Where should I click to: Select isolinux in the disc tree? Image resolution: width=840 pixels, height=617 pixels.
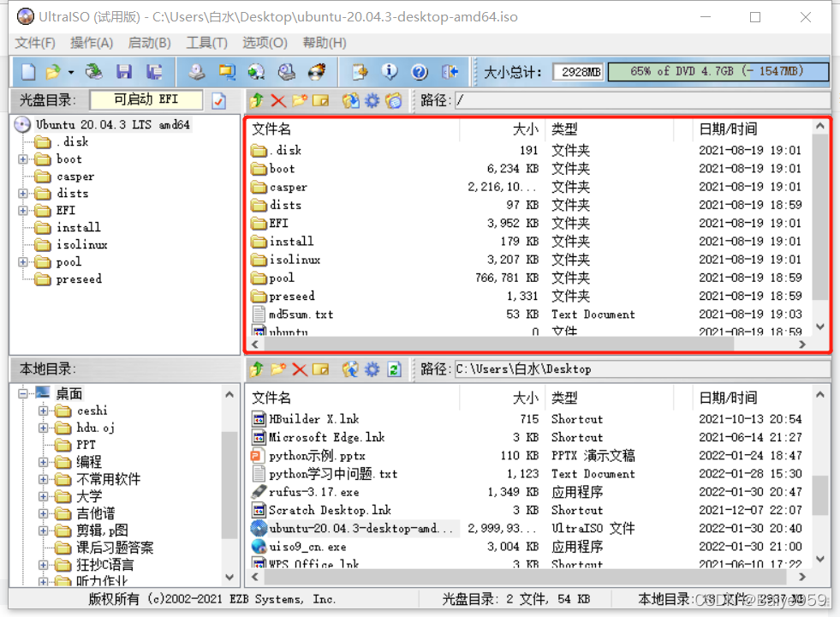tap(82, 244)
